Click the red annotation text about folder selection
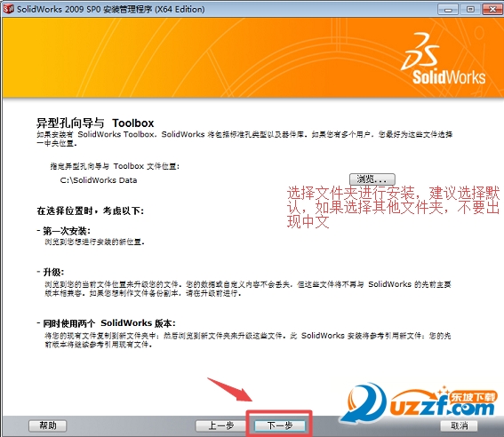504x437 pixels. pos(393,207)
